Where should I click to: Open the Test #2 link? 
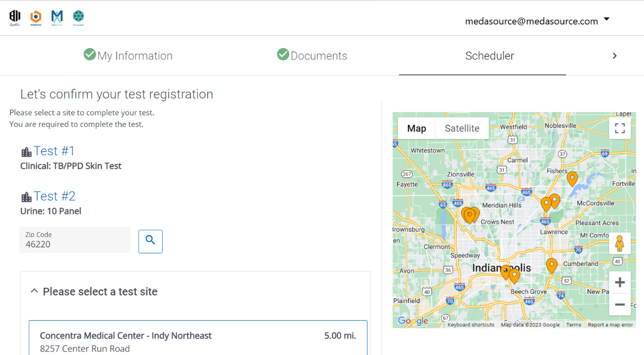(55, 196)
